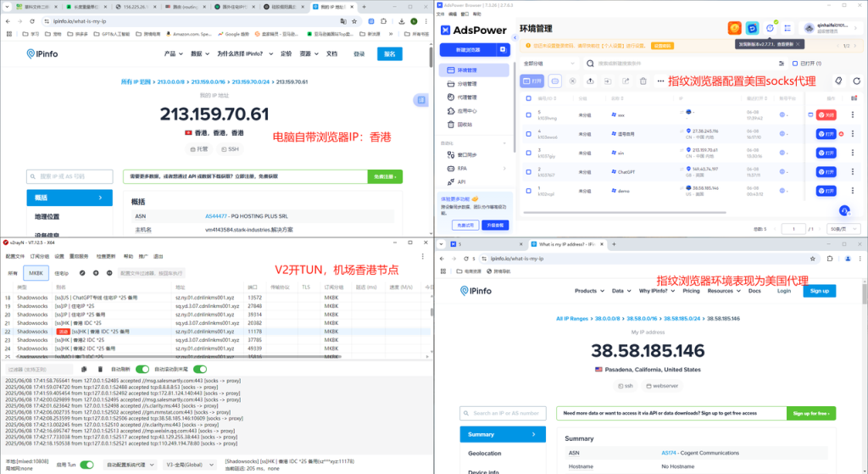The image size is (868, 474).
Task: Click the translate page icon in top-left Chrome
Action: tap(343, 21)
